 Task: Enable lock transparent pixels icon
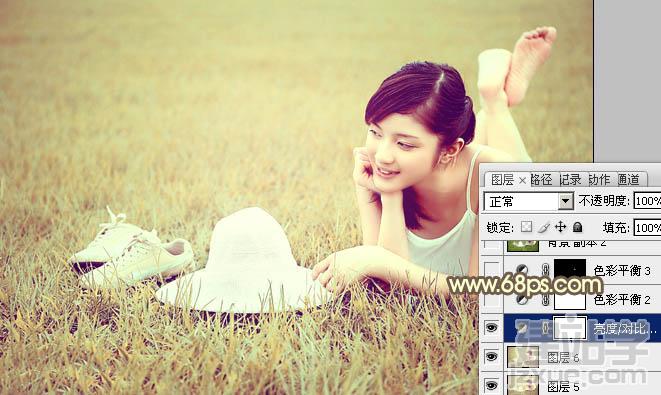526,227
